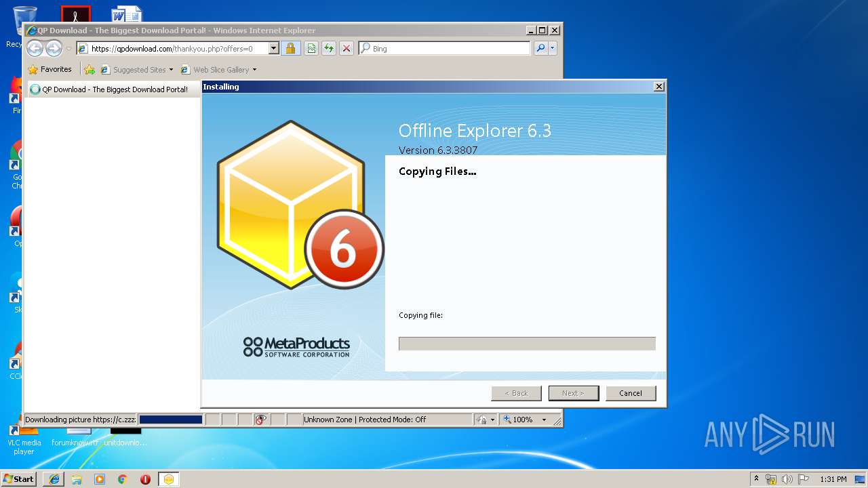Click the Add to Favorites Bar icon
This screenshot has width=868, height=488.
tap(90, 69)
